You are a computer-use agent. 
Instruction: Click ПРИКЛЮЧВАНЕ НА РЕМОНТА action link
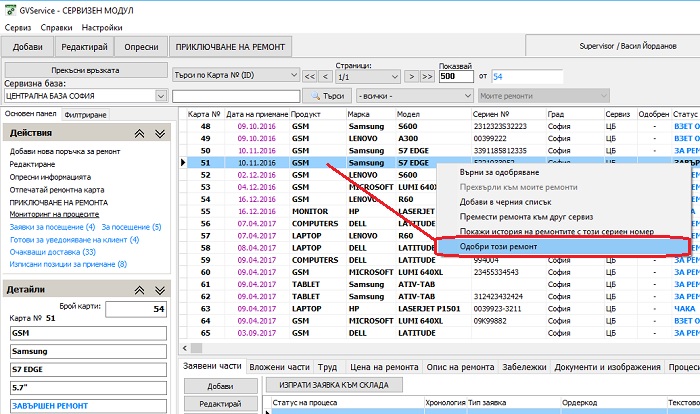(59, 202)
